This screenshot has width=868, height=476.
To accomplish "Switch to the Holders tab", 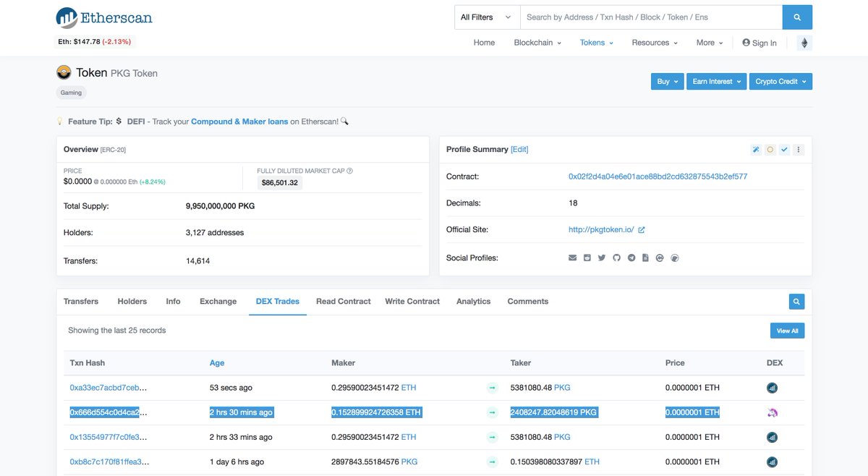I will [132, 302].
